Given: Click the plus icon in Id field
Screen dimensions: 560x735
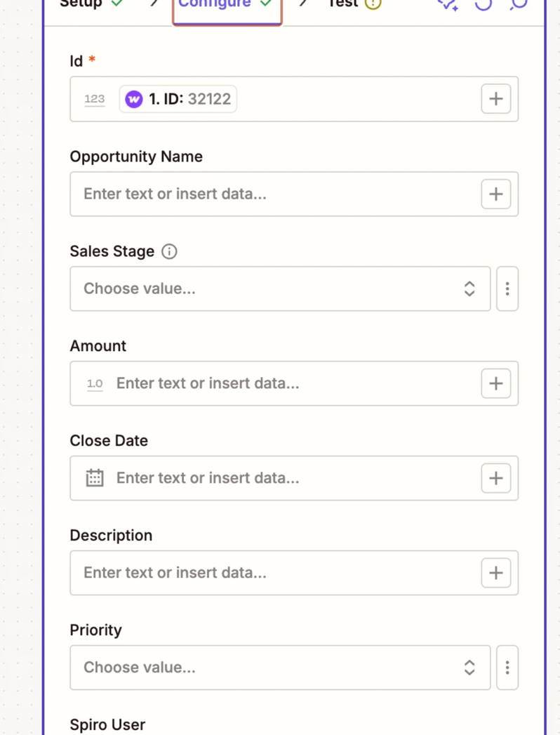Looking at the screenshot, I should [x=495, y=99].
